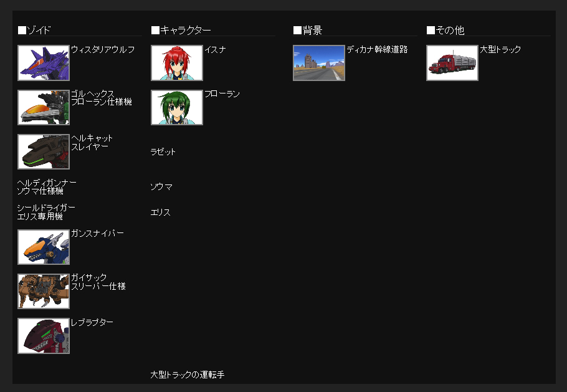Click the 大型トラックの運転手 text
The image size is (567, 392).
click(x=188, y=375)
